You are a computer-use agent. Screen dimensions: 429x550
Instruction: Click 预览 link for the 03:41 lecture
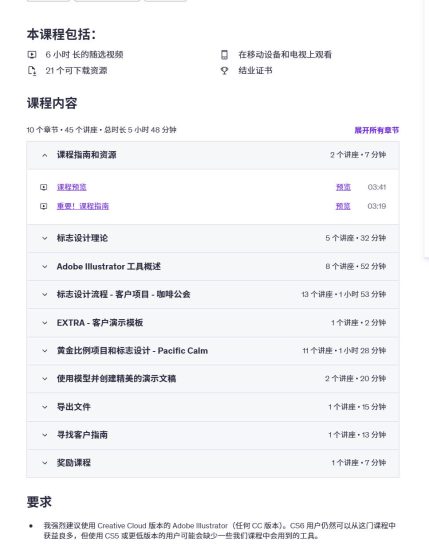click(343, 187)
